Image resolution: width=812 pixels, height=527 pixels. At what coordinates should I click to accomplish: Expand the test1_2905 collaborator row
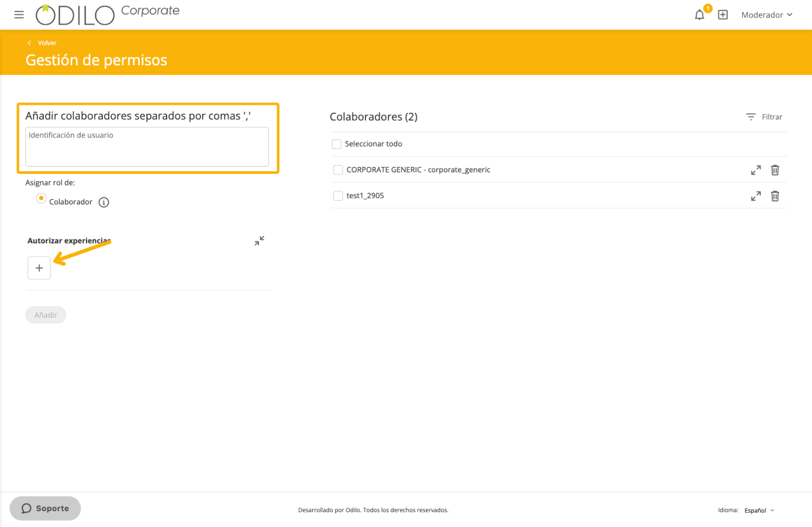[756, 196]
